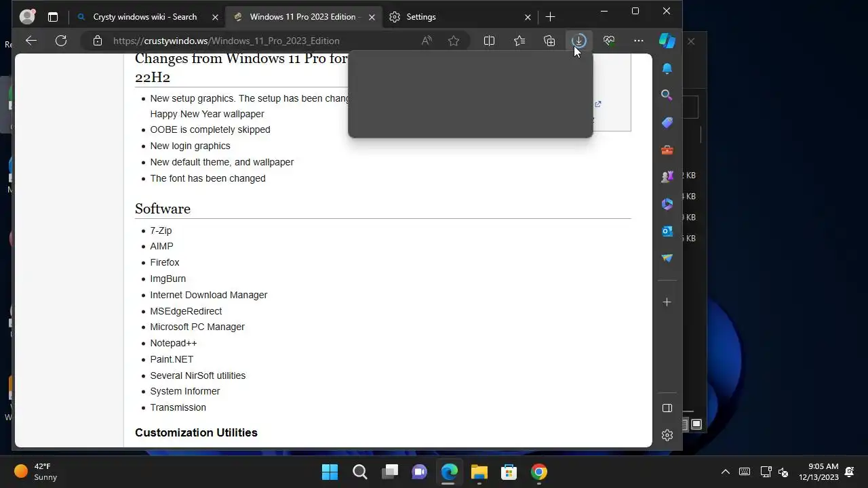Open notifications bell in sidebar
This screenshot has height=488, width=868.
pos(667,68)
